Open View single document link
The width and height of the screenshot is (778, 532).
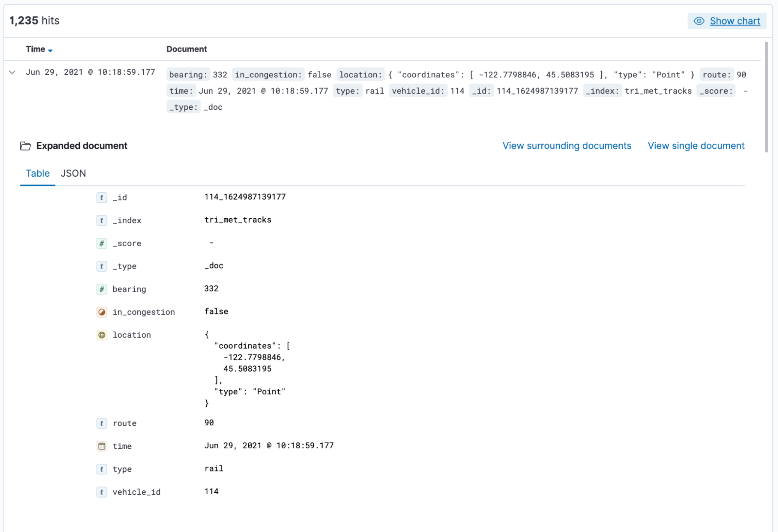click(695, 146)
